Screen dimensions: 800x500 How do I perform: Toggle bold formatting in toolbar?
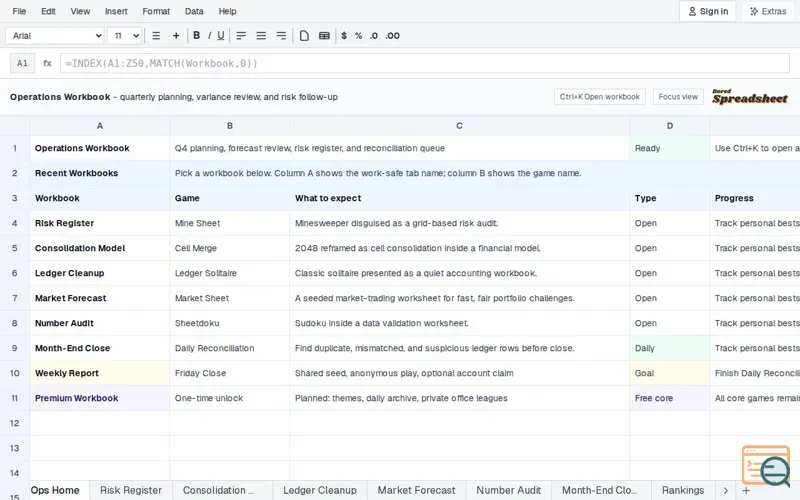(x=196, y=36)
